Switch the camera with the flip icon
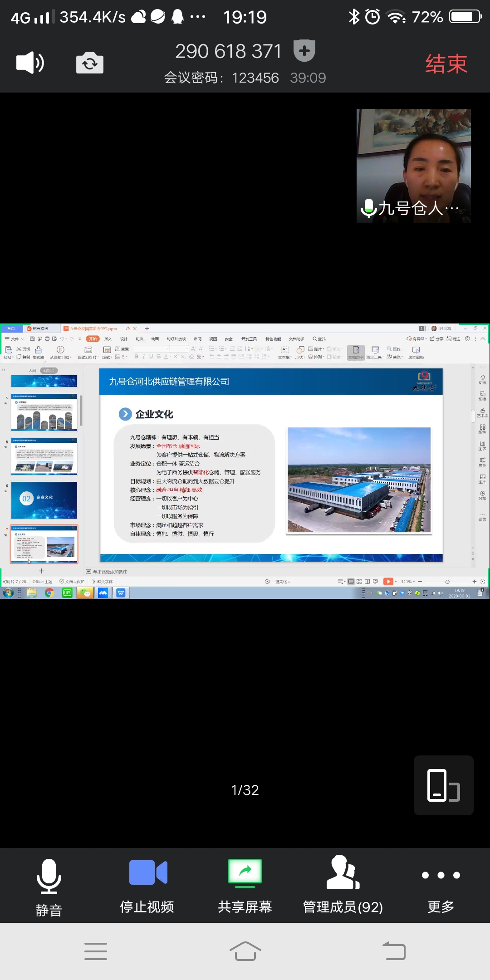The height and width of the screenshot is (980, 490). (x=90, y=63)
